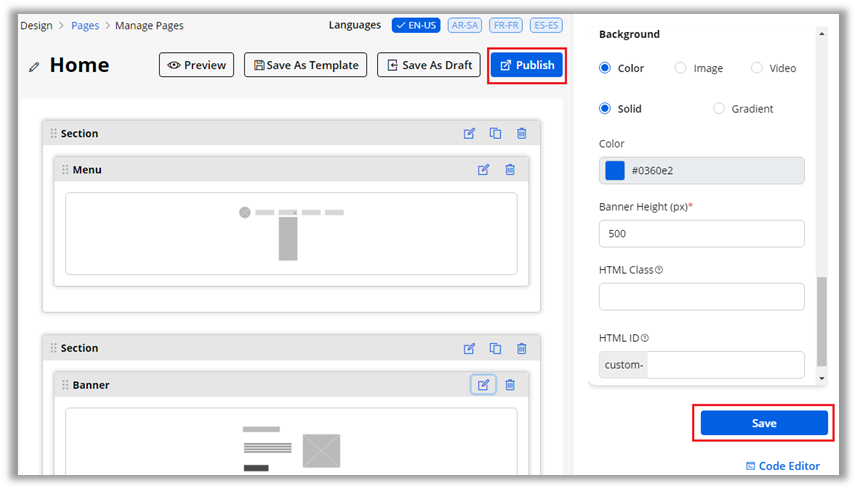Open the Pages breadcrumb link
Image resolution: width=857 pixels, height=489 pixels.
(x=84, y=26)
